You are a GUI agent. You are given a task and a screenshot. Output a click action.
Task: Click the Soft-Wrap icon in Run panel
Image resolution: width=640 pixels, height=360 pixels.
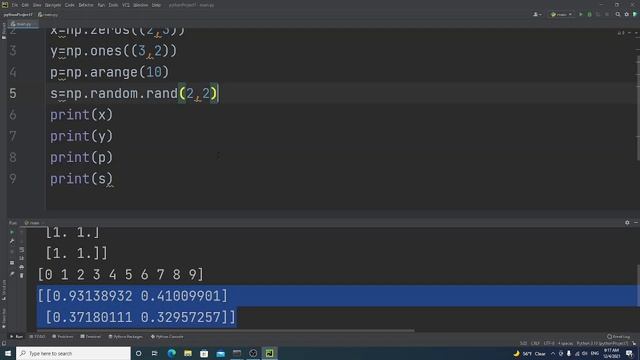[22, 249]
